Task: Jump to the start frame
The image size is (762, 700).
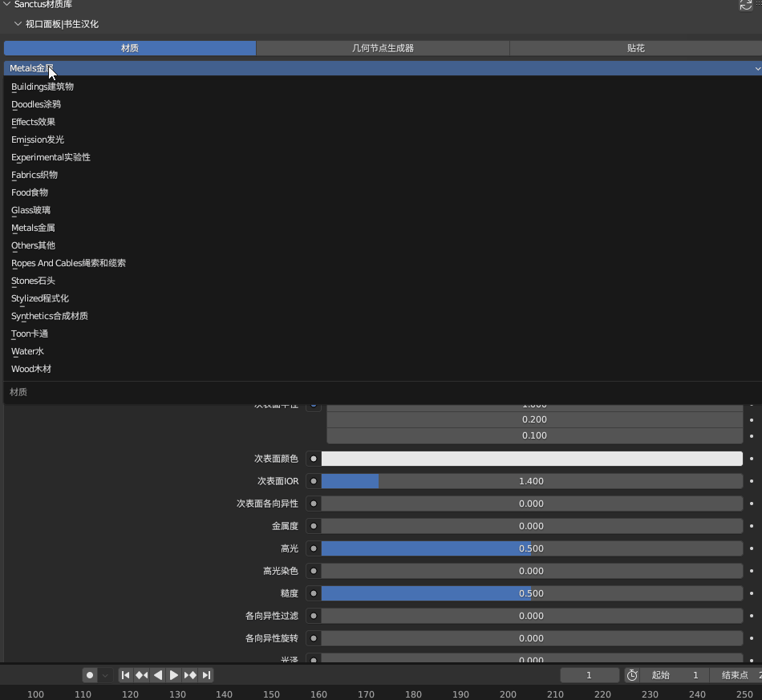Action: (x=125, y=674)
